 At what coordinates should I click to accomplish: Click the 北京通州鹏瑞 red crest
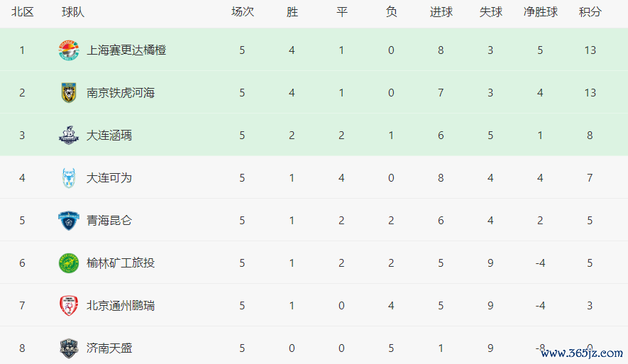click(69, 306)
